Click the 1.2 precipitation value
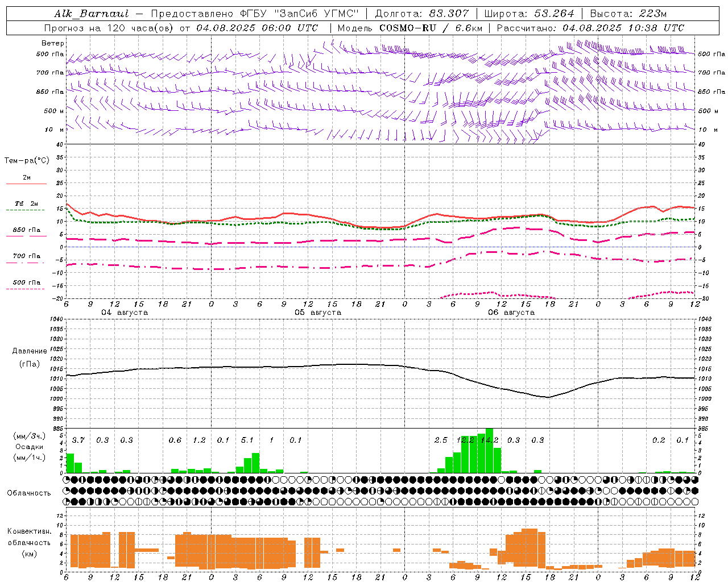The image size is (728, 582). coord(199,440)
